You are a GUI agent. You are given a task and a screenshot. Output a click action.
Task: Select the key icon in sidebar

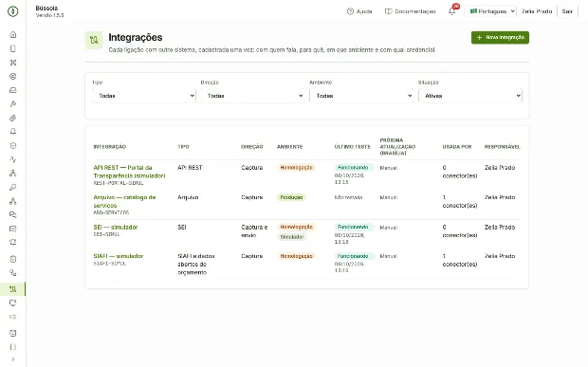12,187
